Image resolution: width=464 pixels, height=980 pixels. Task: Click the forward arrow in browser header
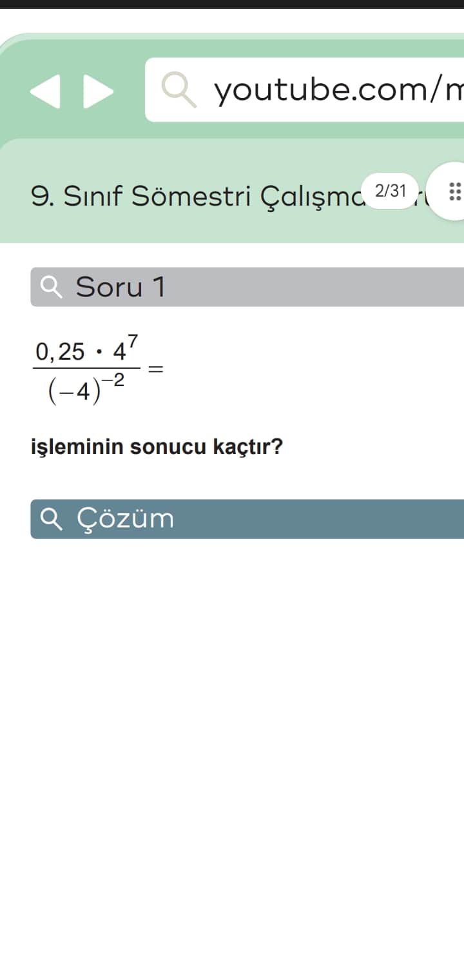(x=99, y=92)
